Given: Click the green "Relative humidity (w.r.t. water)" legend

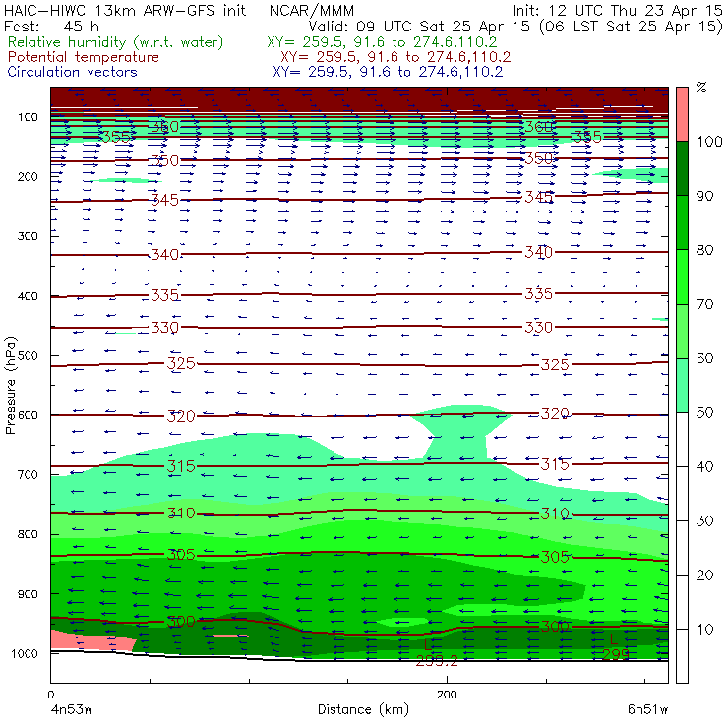Looking at the screenshot, I should 116,42.
